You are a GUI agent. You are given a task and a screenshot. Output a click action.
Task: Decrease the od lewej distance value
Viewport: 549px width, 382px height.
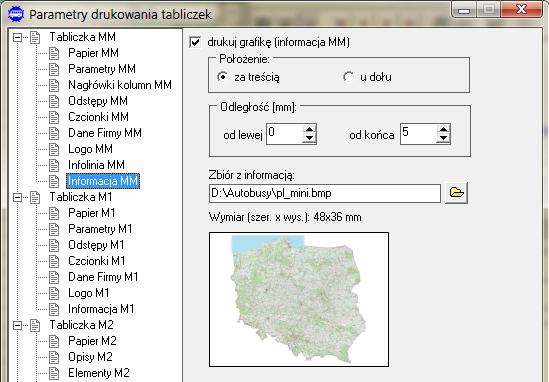[309, 139]
